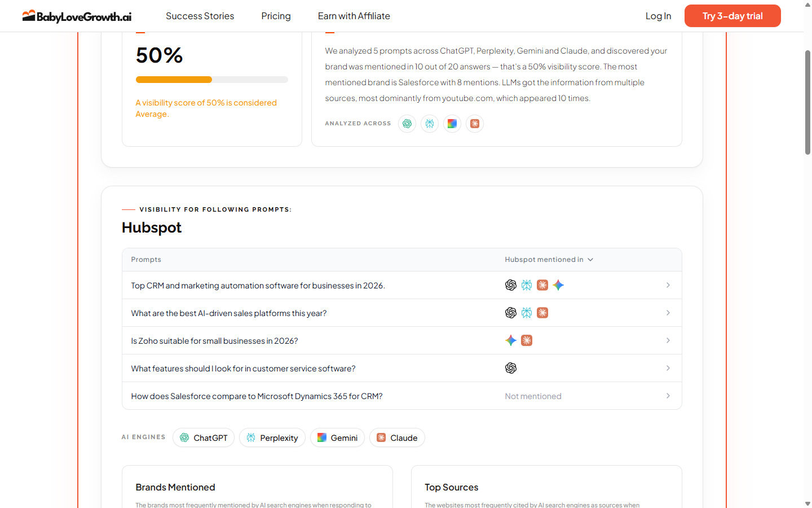
Task: Start the Try 3-day trial
Action: pos(732,16)
